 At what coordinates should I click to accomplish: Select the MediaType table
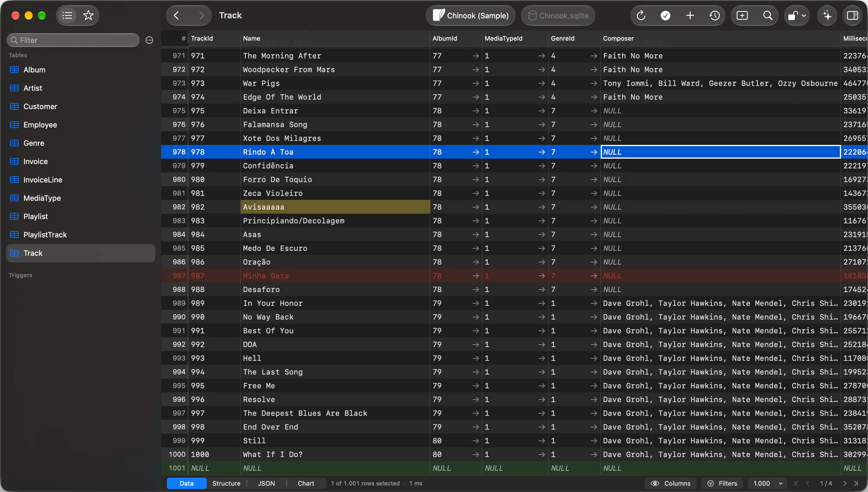point(81,198)
